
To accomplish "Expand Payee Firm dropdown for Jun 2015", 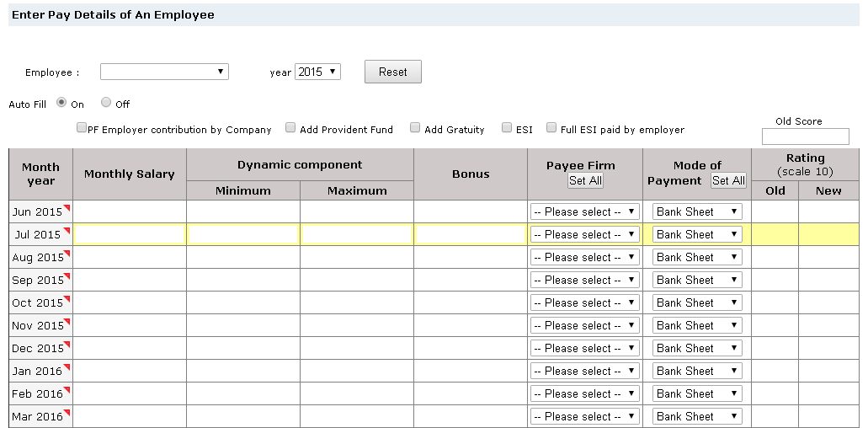I will [x=584, y=212].
